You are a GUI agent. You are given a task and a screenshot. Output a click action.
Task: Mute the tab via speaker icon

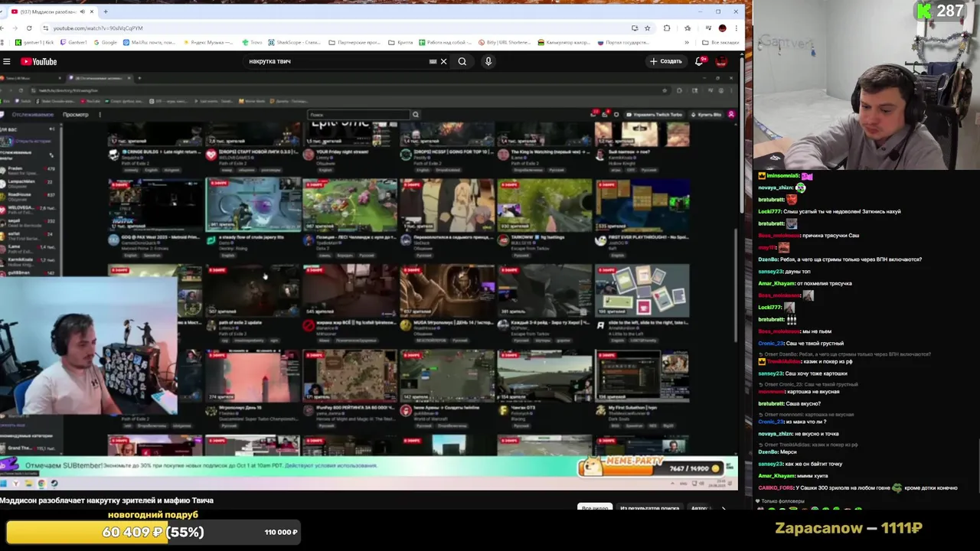82,11
